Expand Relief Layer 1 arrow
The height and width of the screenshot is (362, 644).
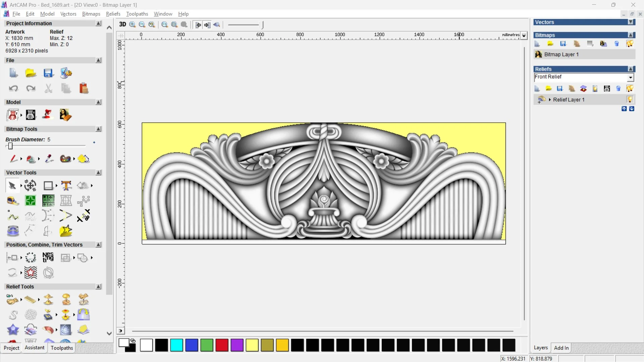[550, 100]
